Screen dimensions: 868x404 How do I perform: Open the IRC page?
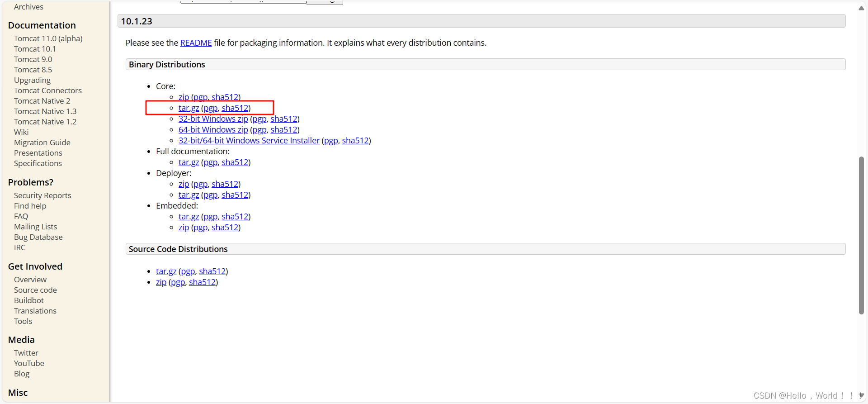tap(20, 247)
